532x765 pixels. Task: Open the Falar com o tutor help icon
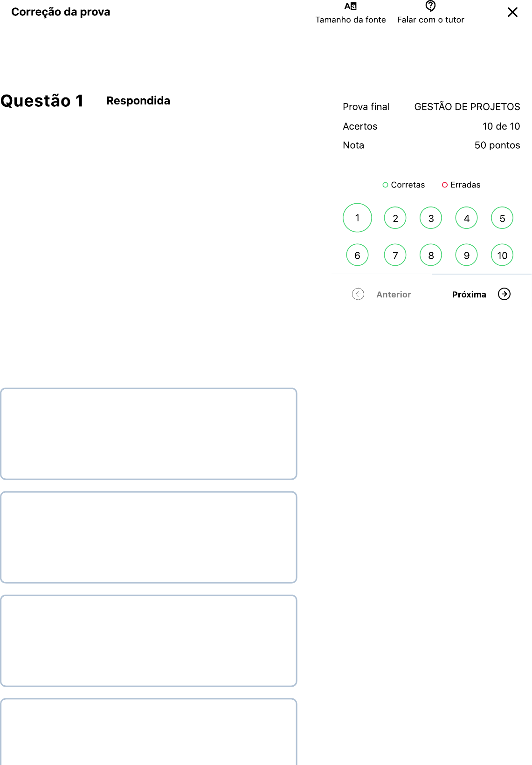pyautogui.click(x=430, y=6)
